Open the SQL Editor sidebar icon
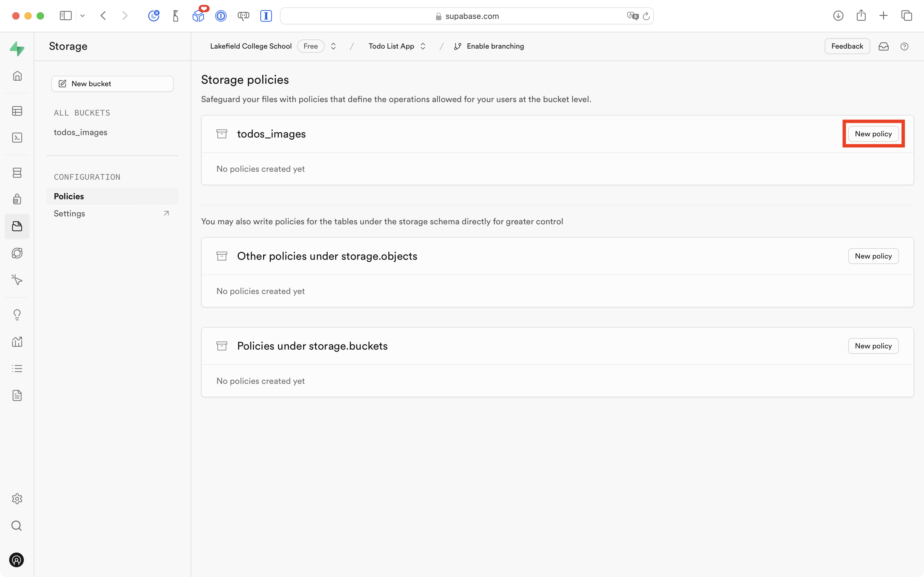The width and height of the screenshot is (924, 577). tap(17, 138)
